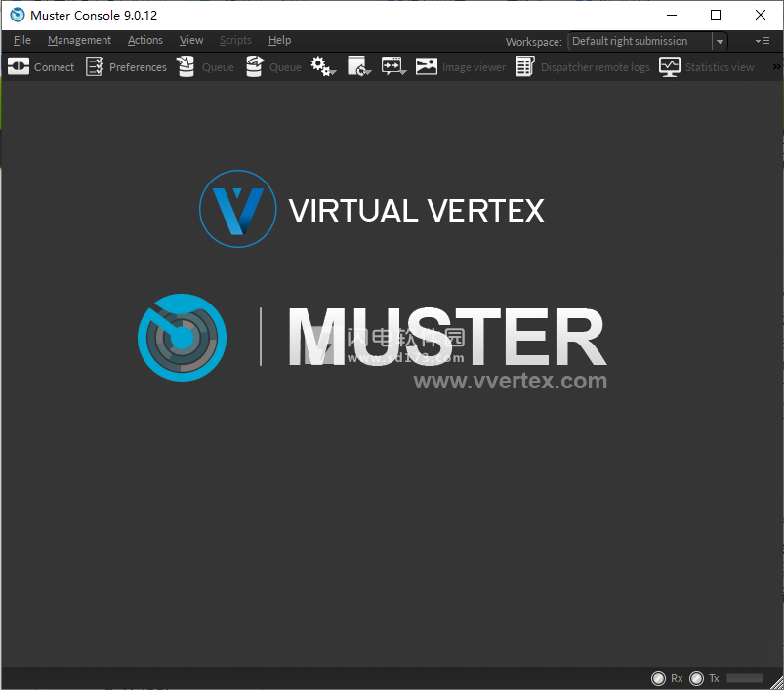Open Dispatcher remote logs icon

pos(525,66)
